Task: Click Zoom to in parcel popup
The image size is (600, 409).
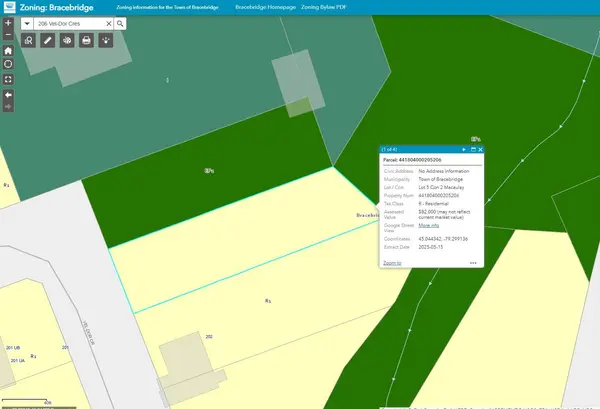Action: point(392,262)
